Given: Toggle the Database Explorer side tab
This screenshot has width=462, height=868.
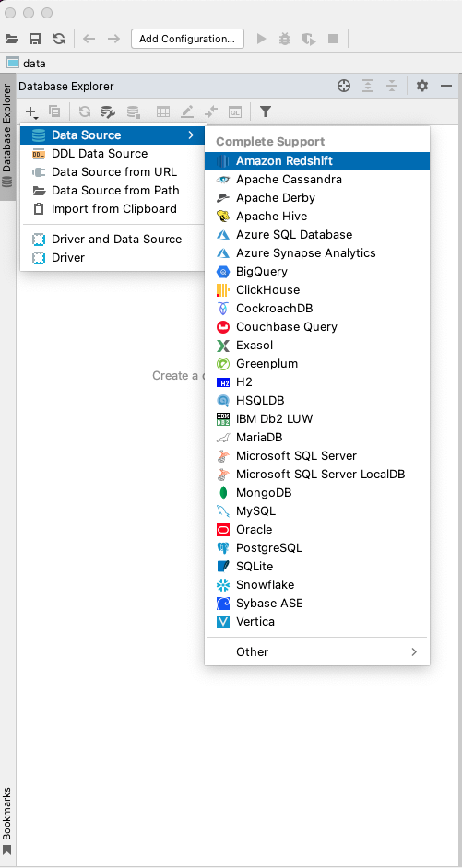Looking at the screenshot, I should [7, 137].
